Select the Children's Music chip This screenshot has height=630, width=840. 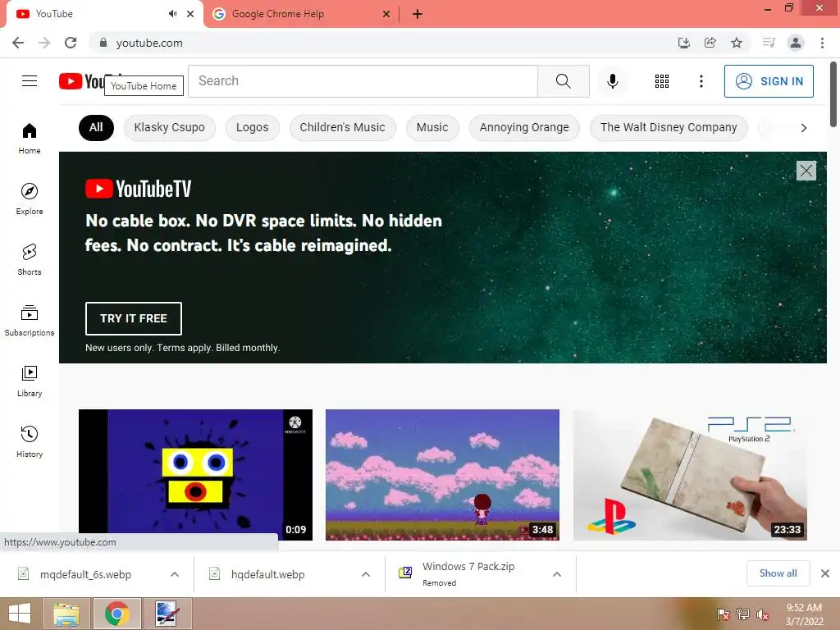tap(342, 127)
